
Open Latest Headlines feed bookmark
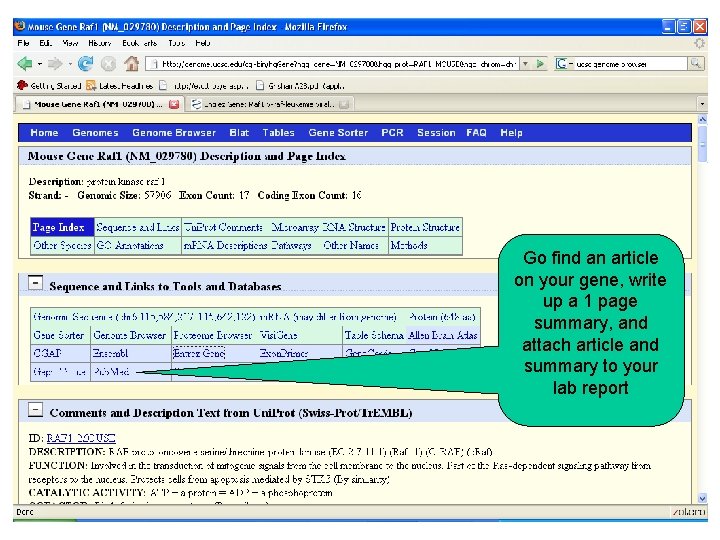click(x=119, y=85)
